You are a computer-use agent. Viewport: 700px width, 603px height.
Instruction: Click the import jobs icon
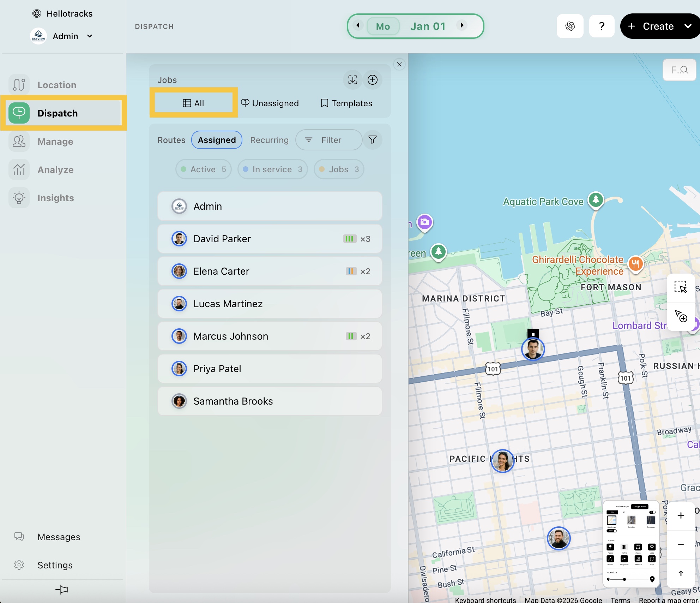(x=352, y=80)
